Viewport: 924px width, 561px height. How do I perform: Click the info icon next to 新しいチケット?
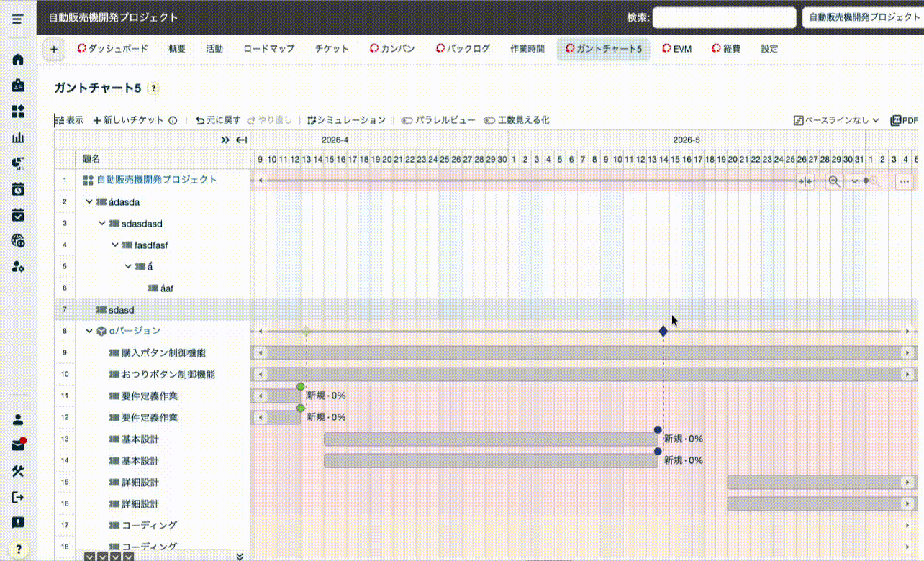point(173,121)
